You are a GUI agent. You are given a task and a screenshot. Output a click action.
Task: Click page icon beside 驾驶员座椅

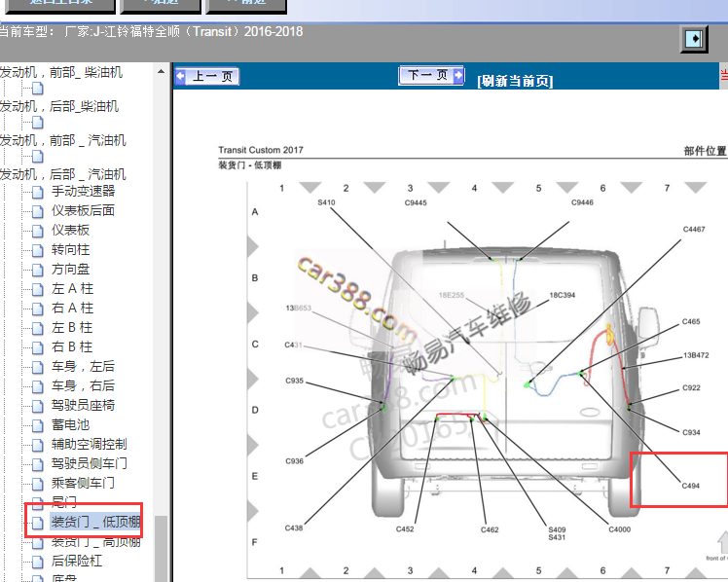37,406
